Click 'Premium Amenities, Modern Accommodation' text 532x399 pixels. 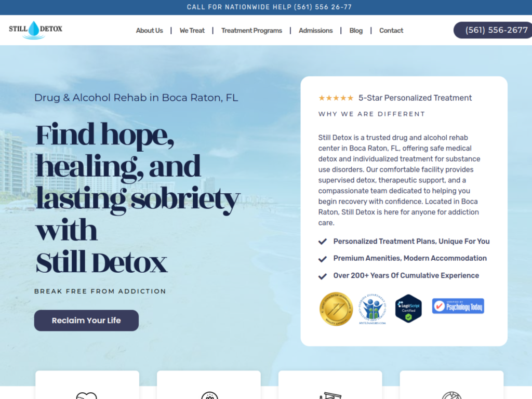(410, 258)
